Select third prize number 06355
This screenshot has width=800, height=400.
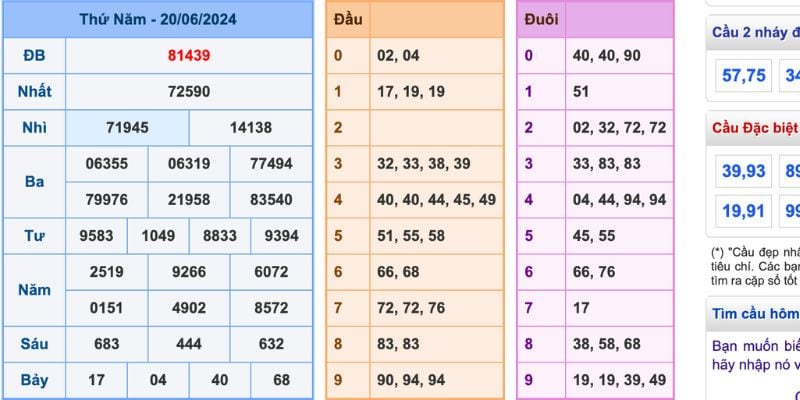107,164
